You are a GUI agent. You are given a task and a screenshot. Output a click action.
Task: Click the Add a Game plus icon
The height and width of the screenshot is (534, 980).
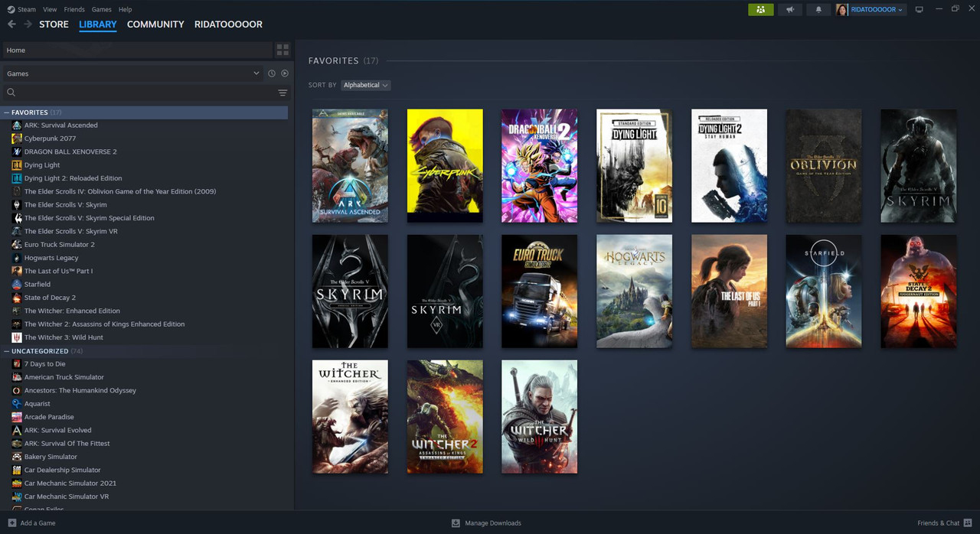pos(11,523)
